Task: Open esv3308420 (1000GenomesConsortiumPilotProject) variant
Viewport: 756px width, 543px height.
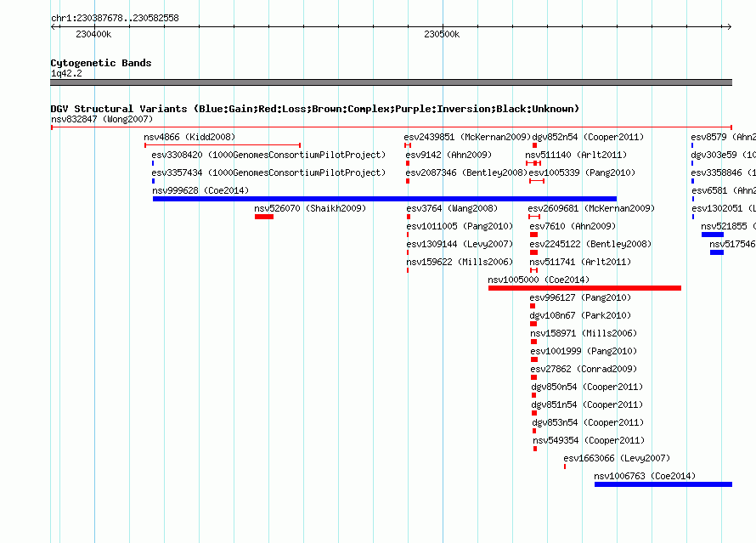Action: click(x=268, y=155)
